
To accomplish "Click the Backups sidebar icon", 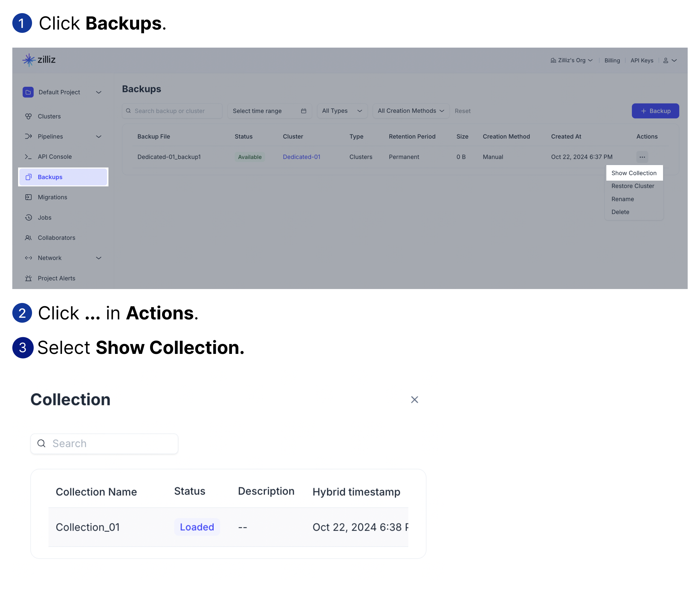I will coord(28,177).
